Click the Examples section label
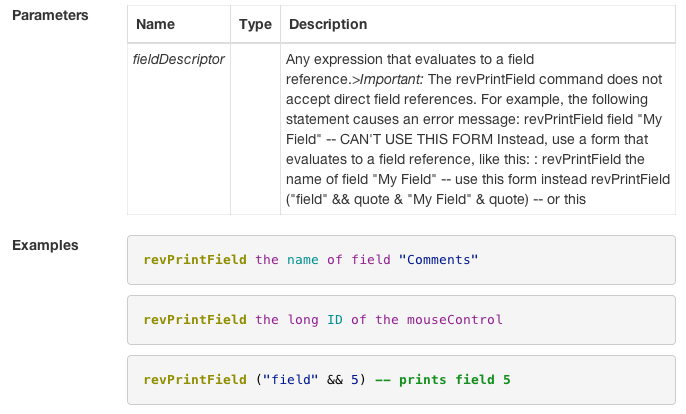The image size is (686, 414). click(45, 244)
